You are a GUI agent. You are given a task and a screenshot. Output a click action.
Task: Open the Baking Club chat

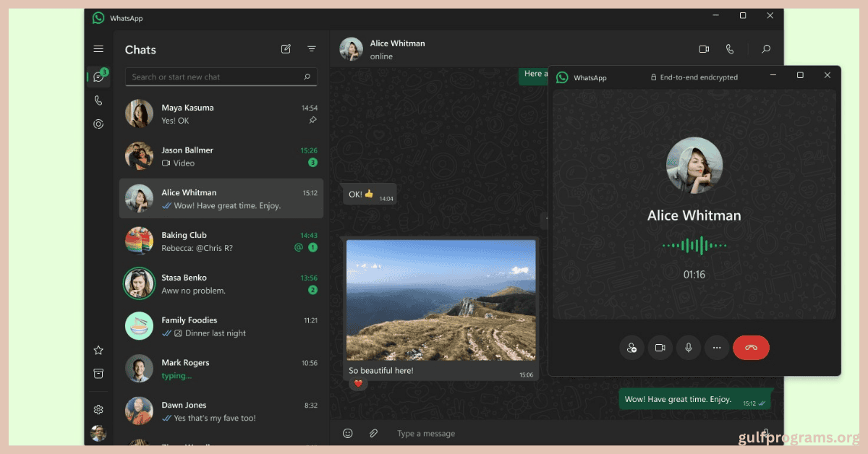(221, 241)
